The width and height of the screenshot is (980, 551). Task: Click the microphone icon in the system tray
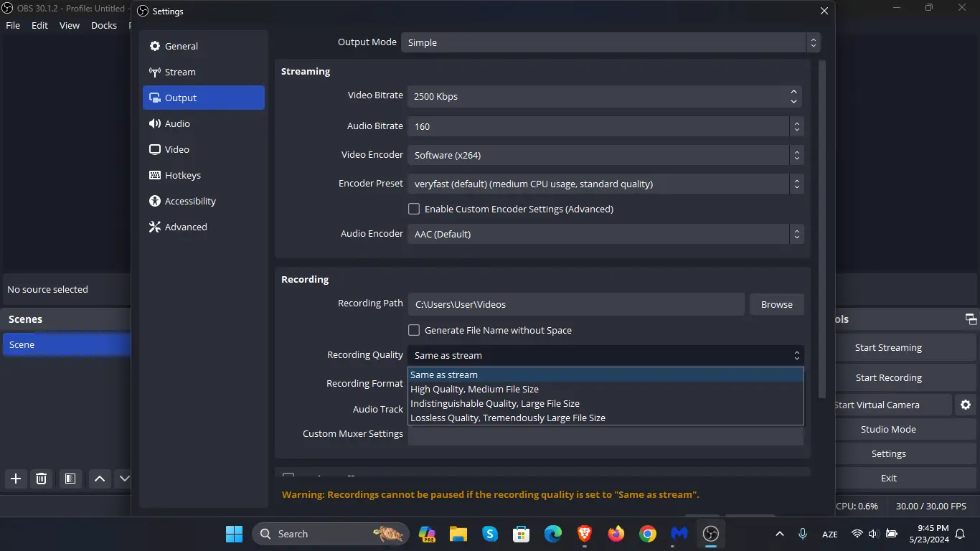click(803, 534)
